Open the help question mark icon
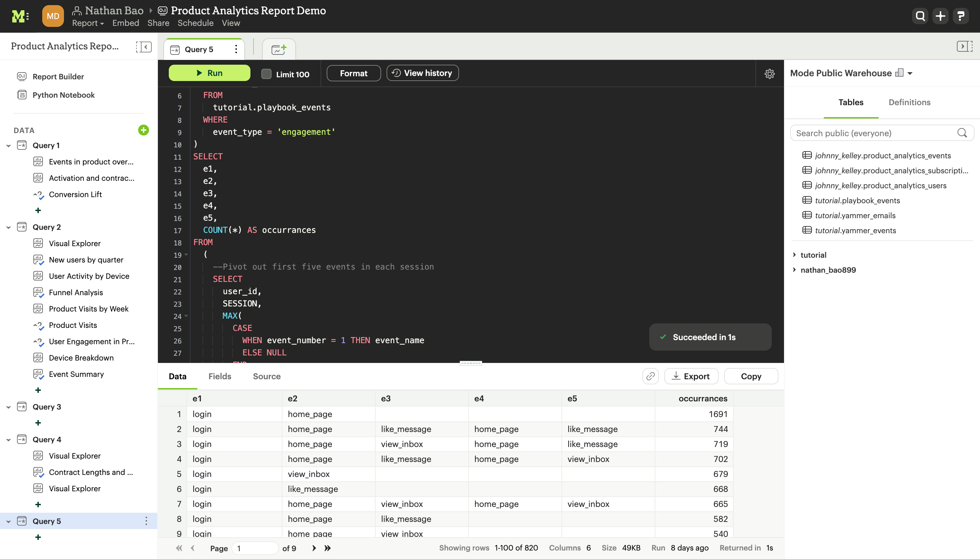This screenshot has height=559, width=980. tap(960, 16)
